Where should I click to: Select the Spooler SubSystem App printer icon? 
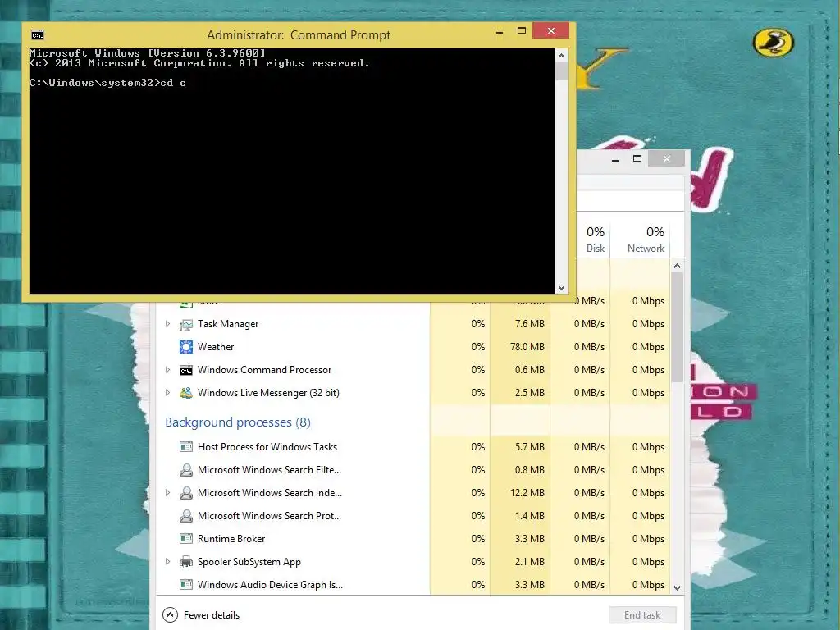click(x=186, y=562)
